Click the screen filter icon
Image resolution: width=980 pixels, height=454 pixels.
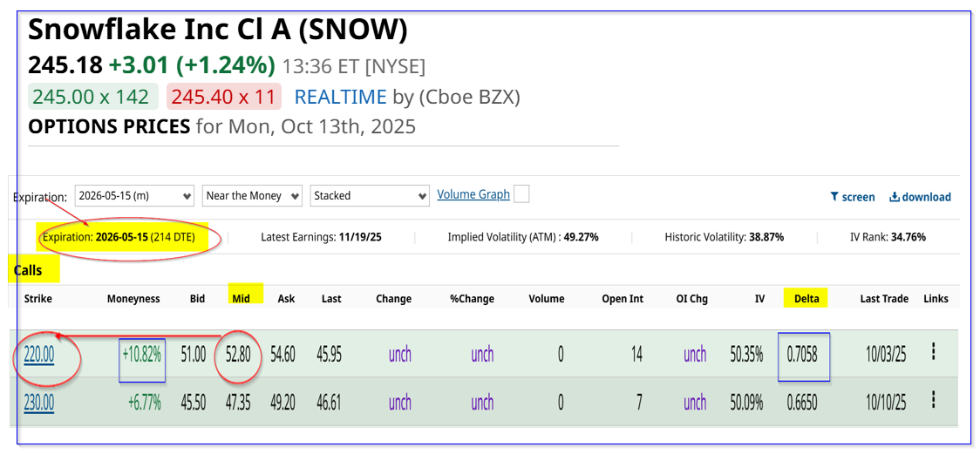point(834,197)
